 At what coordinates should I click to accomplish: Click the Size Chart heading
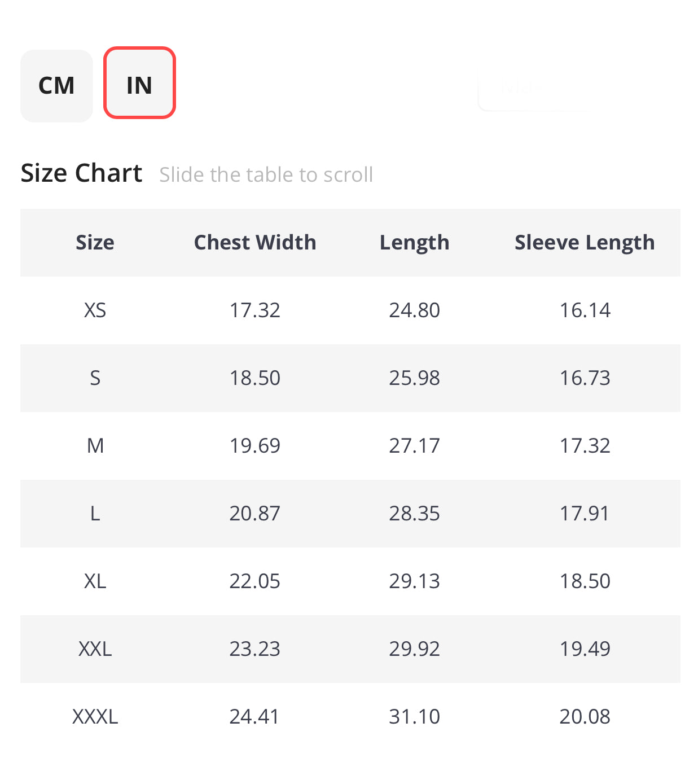click(81, 173)
